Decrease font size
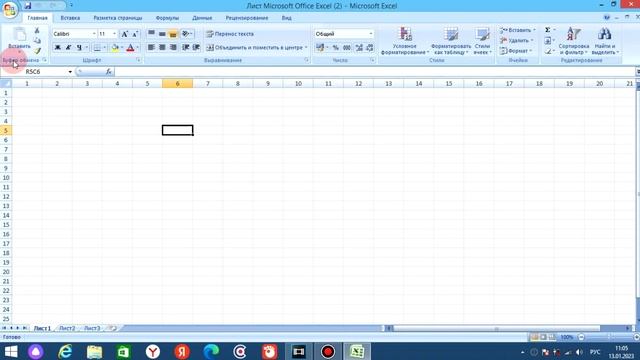This screenshot has height=360, width=640. tap(135, 34)
